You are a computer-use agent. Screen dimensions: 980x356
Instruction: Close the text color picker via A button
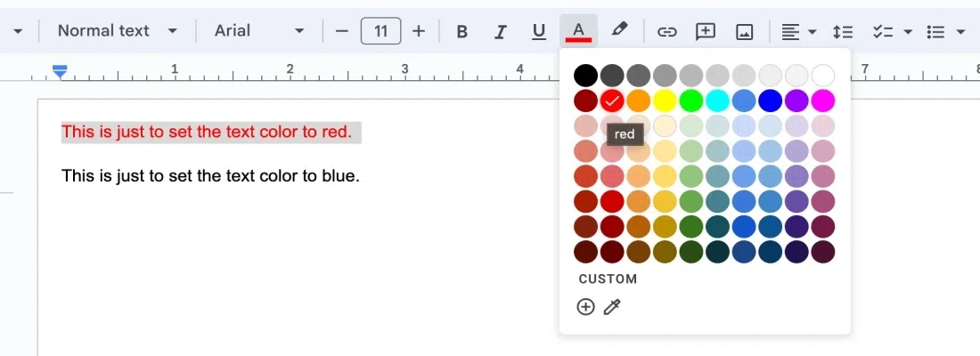pos(578,32)
